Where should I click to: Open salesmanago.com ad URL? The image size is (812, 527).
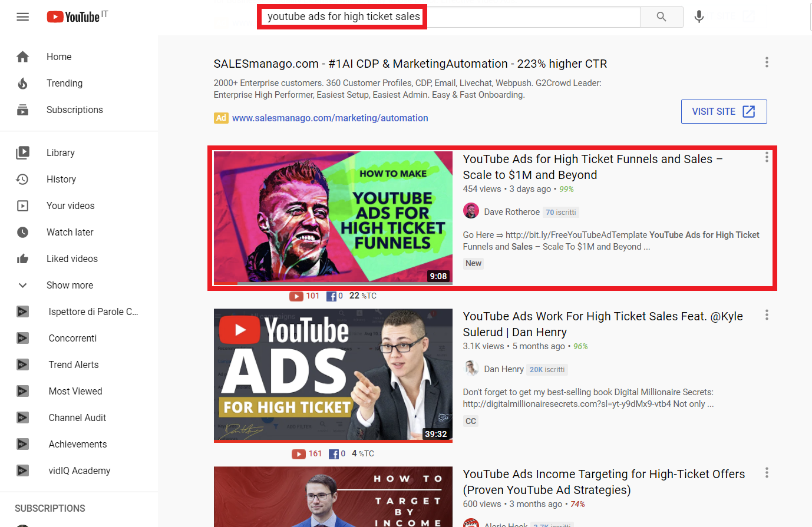(x=330, y=118)
